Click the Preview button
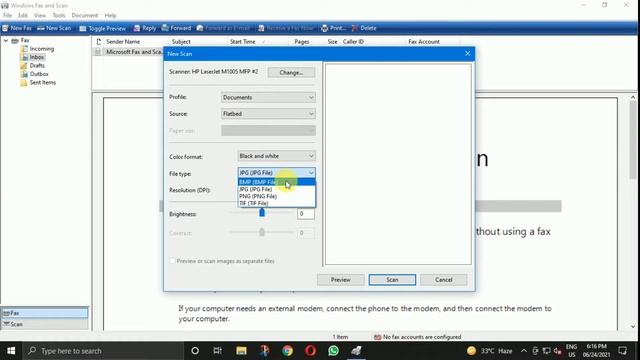Image resolution: width=640 pixels, height=360 pixels. 340,280
